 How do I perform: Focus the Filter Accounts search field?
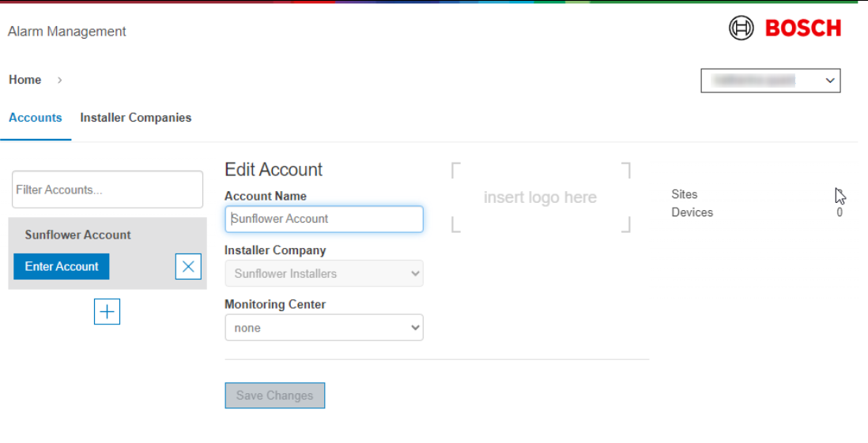[x=107, y=190]
